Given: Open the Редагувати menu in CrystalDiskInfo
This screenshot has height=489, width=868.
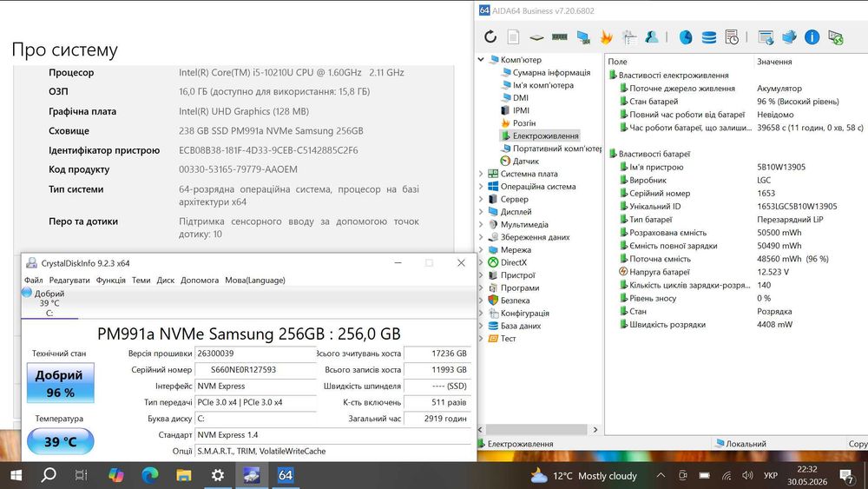Looking at the screenshot, I should 69,281.
